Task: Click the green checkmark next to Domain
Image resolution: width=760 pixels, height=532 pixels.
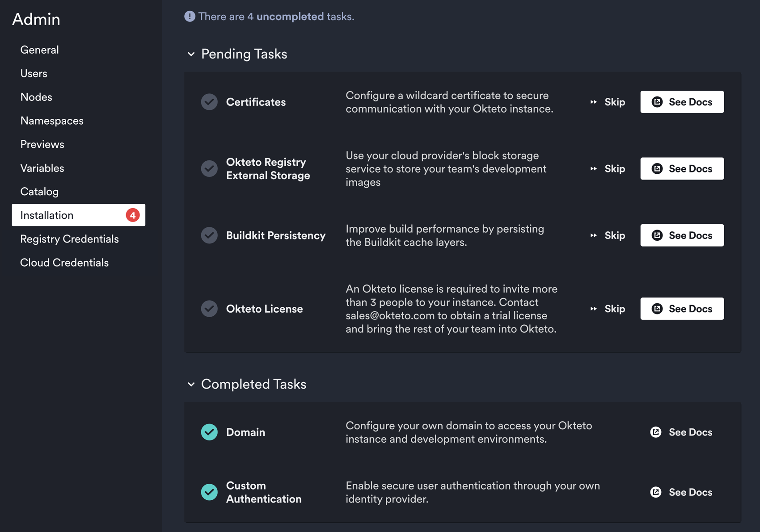Action: [209, 432]
